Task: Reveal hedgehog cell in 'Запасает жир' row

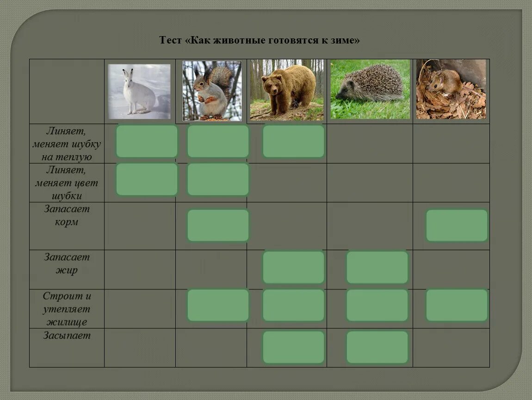Action: 377,267
